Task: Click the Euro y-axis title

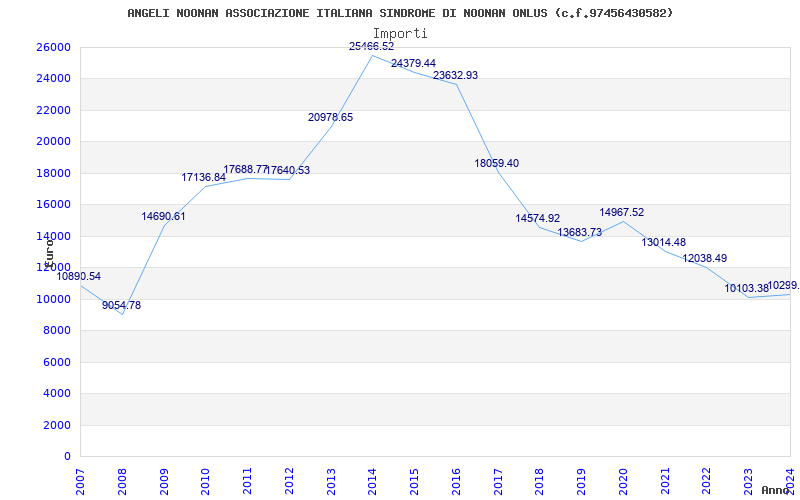Action: 49,254
